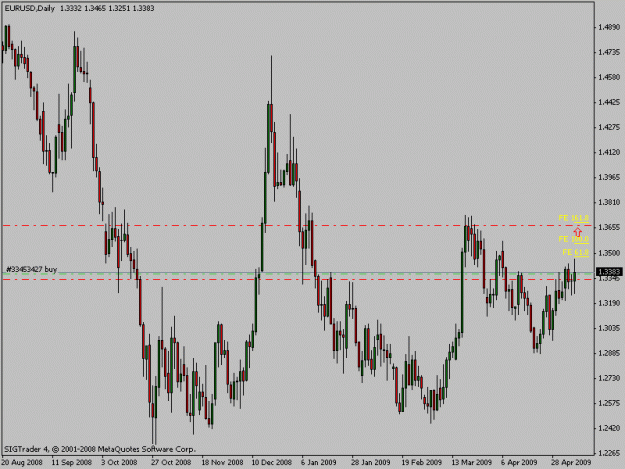Click the 1.4580 price axis label
This screenshot has width=625, height=469.
pyautogui.click(x=609, y=77)
